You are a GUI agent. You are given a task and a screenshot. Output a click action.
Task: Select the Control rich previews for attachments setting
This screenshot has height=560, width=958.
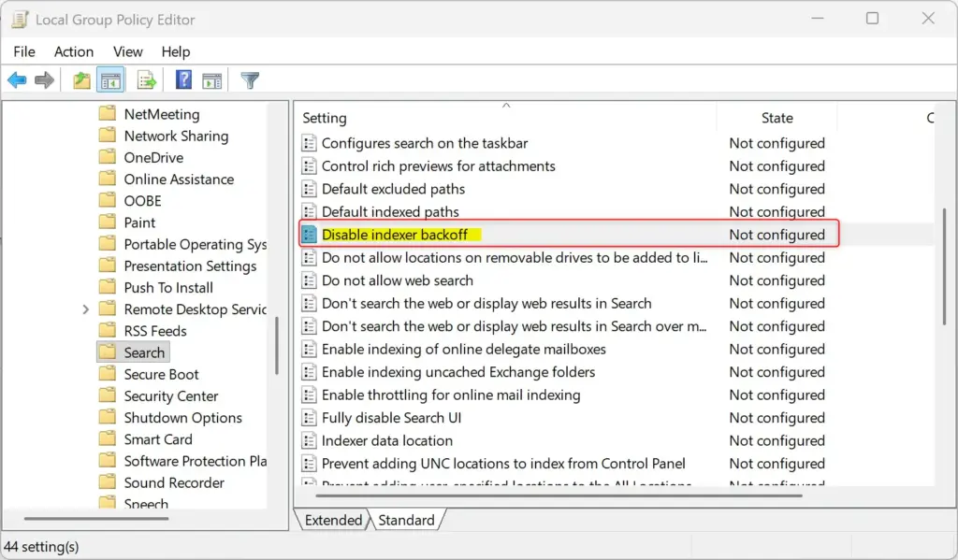click(438, 166)
